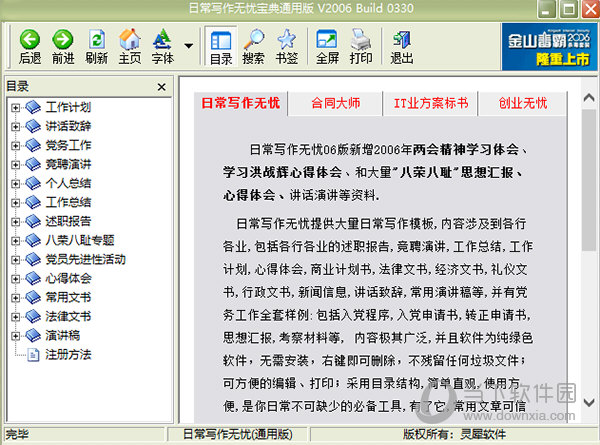Expand the 八荣八耻专题 tree node

[15, 241]
